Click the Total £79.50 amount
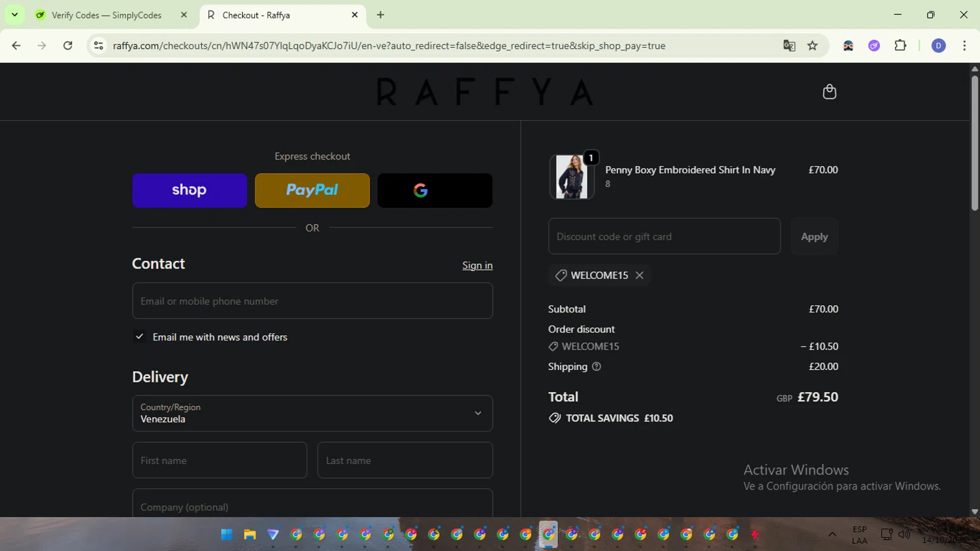This screenshot has width=980, height=551. coord(817,397)
